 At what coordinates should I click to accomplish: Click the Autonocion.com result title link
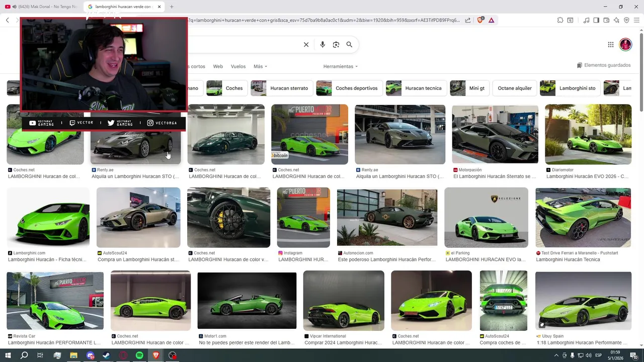coord(386,259)
